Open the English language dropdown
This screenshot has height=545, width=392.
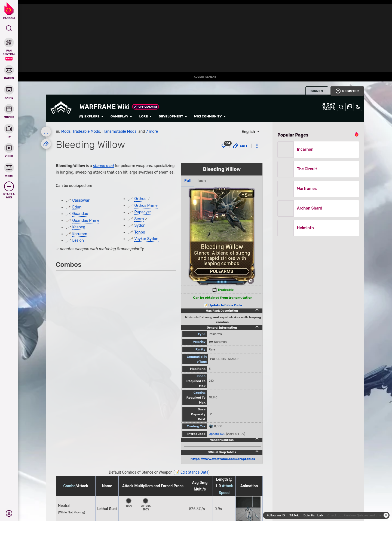pyautogui.click(x=250, y=132)
